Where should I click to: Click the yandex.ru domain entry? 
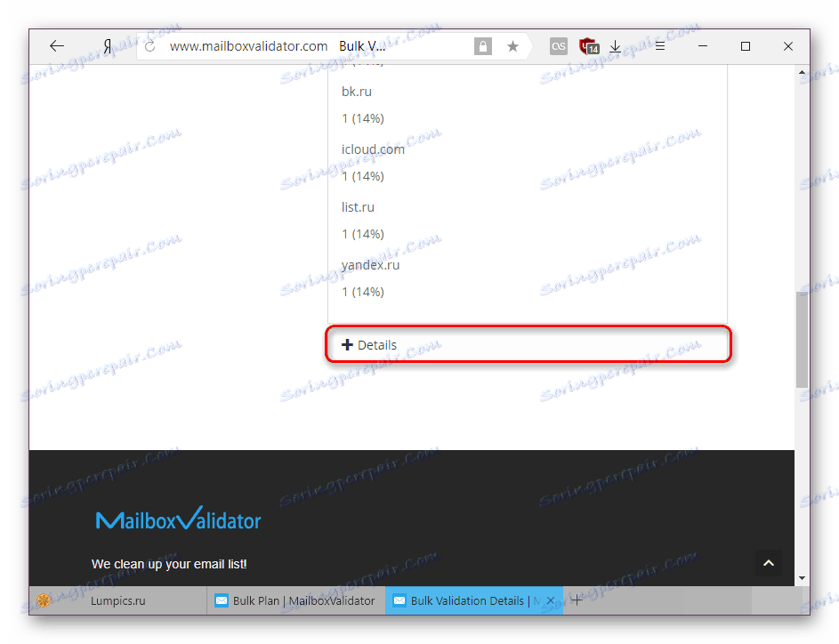pos(371,264)
